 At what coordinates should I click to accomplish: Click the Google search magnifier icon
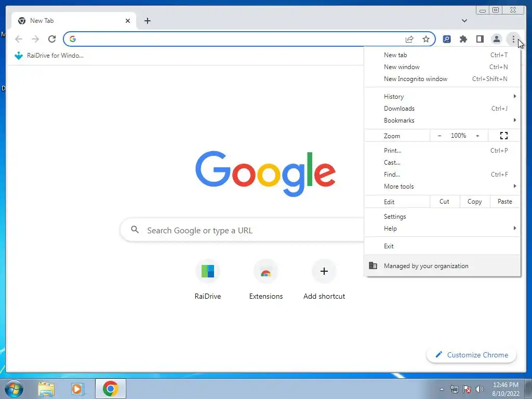tap(135, 230)
